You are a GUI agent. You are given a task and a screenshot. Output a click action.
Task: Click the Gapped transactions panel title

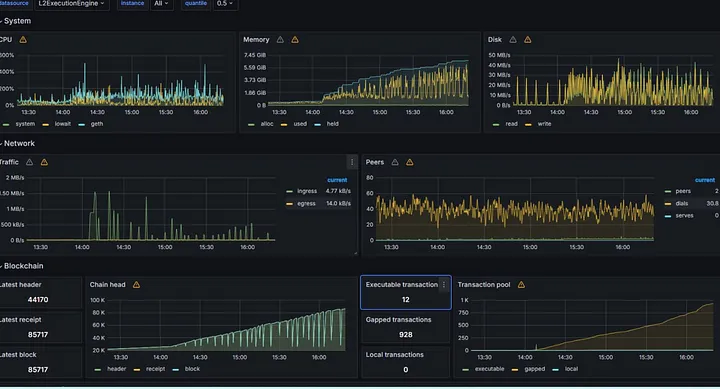399,320
